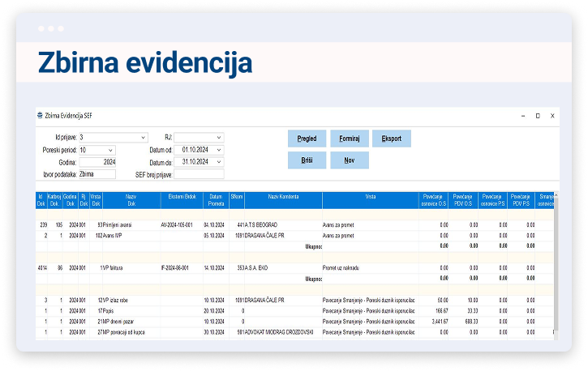This screenshot has height=371, width=588.
Task: Sort by Naziv Komitenta column header
Action: [x=283, y=199]
